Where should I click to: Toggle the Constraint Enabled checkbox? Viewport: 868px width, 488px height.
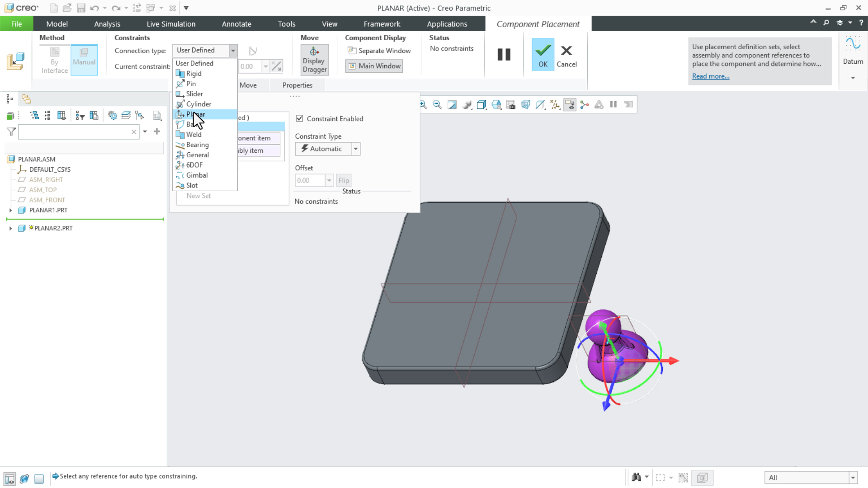pyautogui.click(x=299, y=118)
